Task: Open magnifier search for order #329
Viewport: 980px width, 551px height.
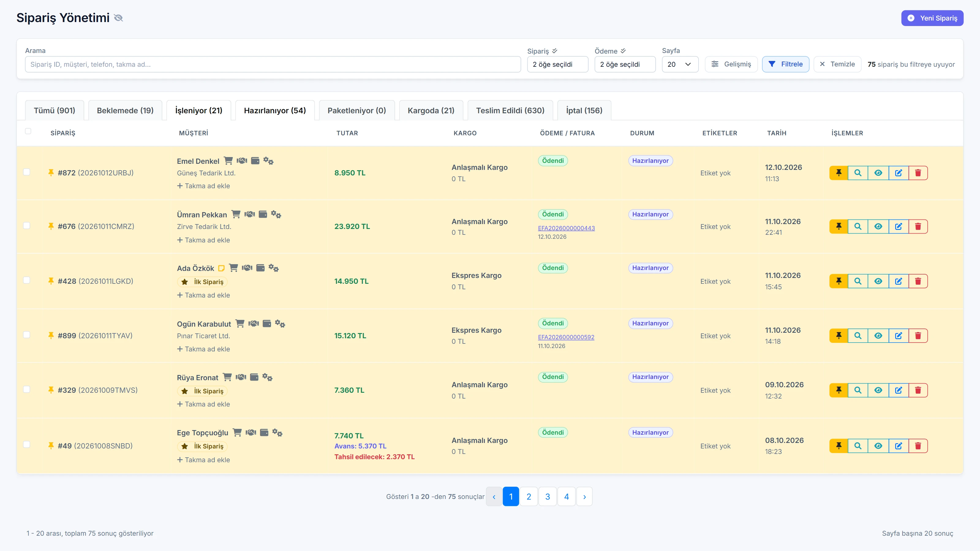Action: [858, 390]
